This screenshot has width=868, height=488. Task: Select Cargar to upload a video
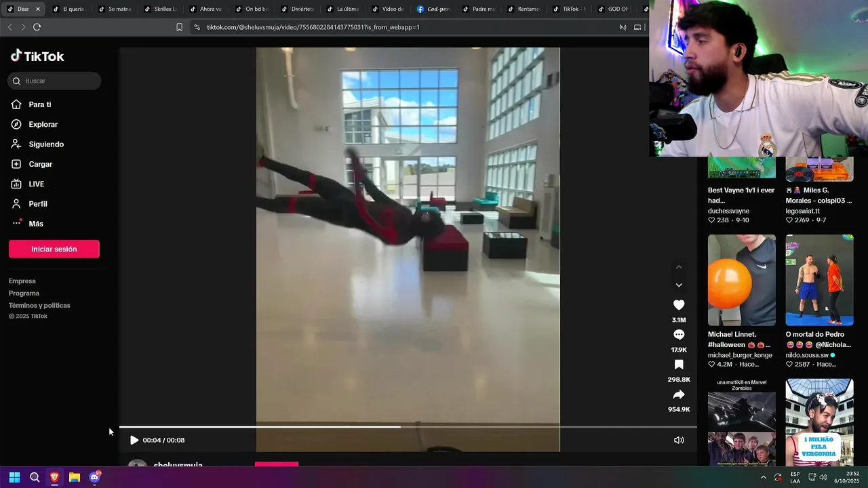[x=32, y=164]
